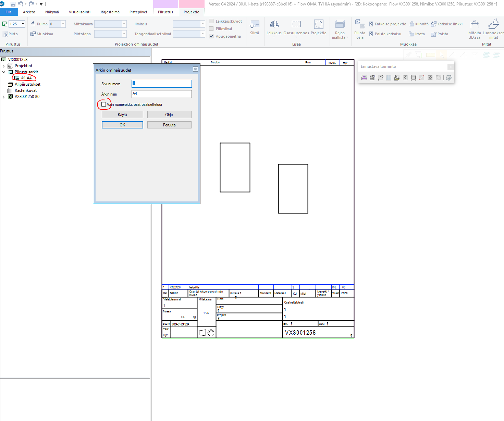Click into the Arkin nimi field
Viewport: 504px width, 421px height.
pos(161,94)
